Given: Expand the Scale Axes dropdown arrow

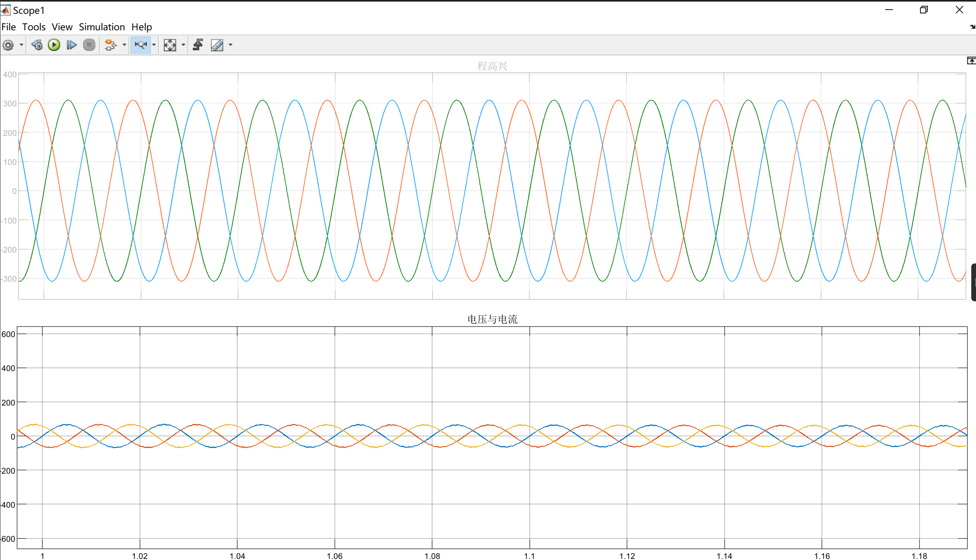Looking at the screenshot, I should coord(183,45).
